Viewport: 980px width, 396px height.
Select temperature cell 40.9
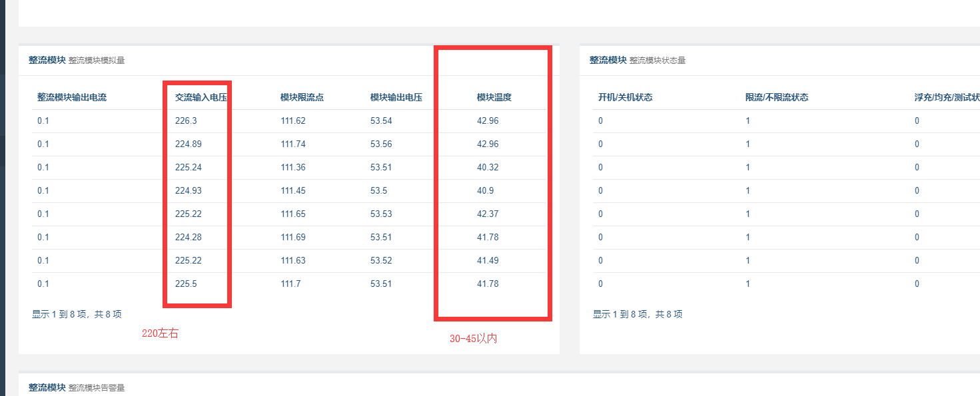[485, 190]
